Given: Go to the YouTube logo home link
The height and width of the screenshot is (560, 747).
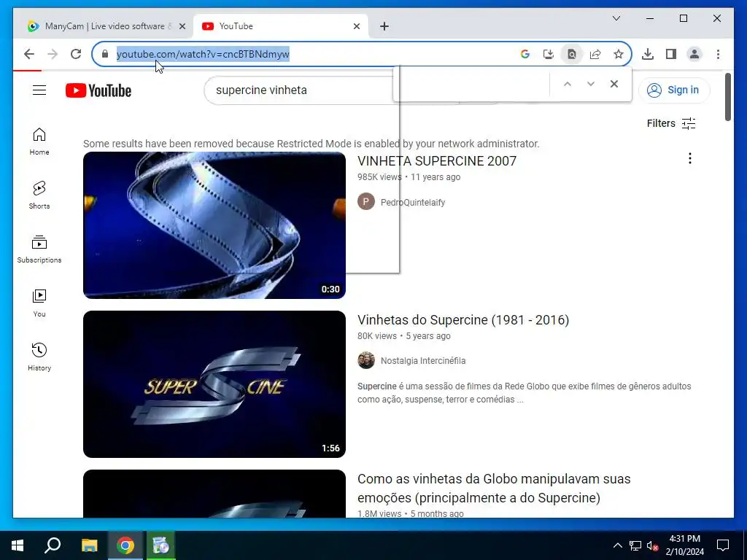Looking at the screenshot, I should tap(98, 90).
